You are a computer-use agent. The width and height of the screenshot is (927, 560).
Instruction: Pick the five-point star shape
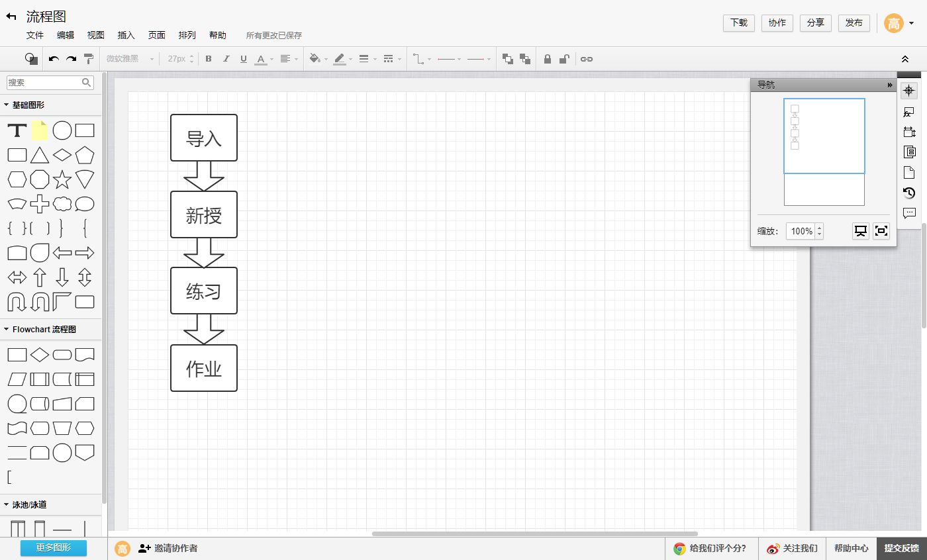pos(62,179)
